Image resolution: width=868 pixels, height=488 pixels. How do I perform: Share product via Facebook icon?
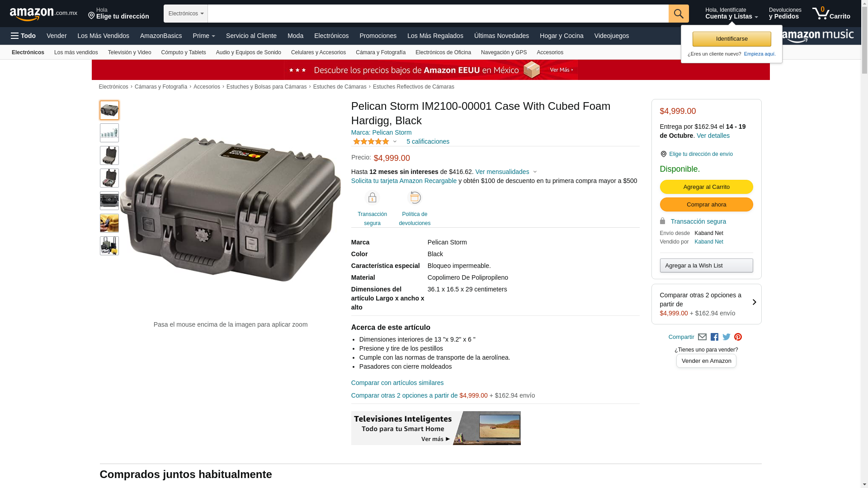(x=714, y=337)
